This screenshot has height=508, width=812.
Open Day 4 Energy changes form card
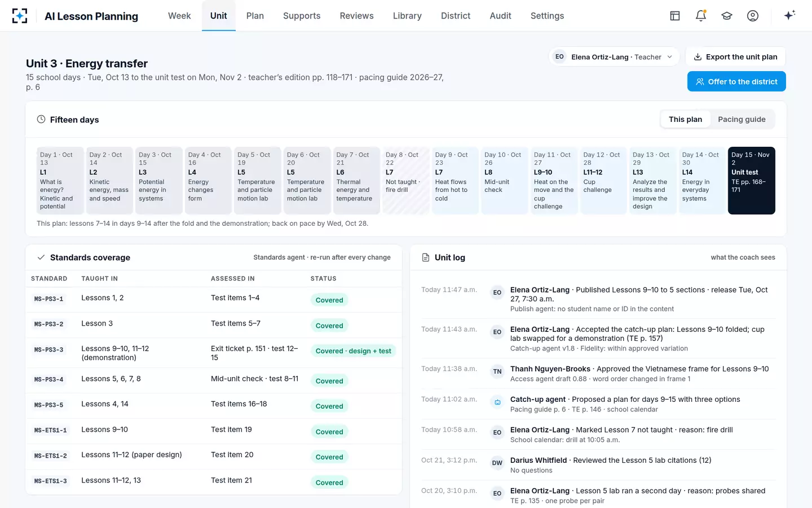(208, 181)
